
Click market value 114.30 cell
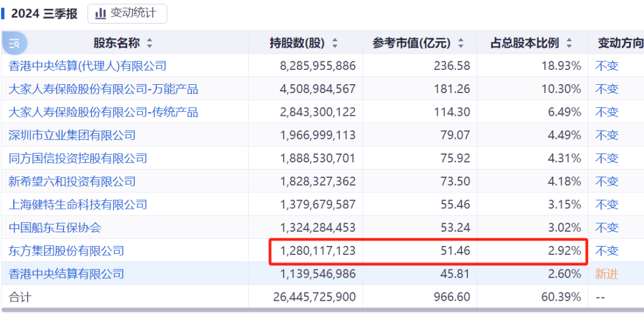452,112
